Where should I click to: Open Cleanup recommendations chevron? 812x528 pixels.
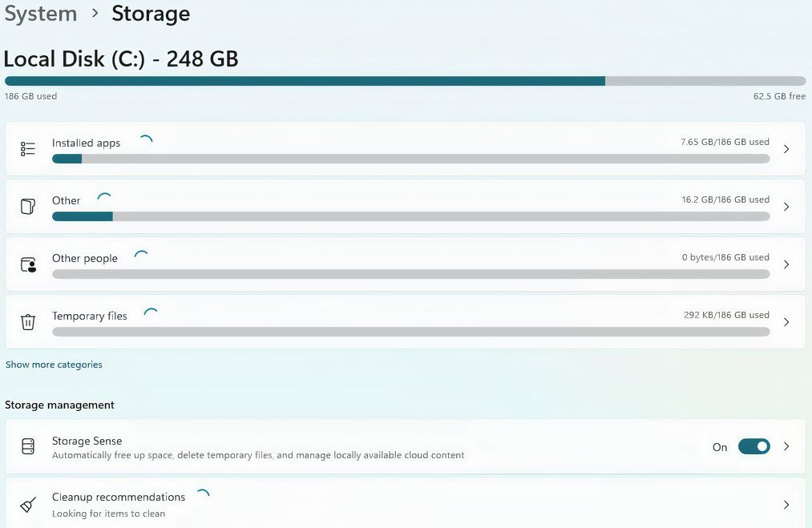[x=786, y=505]
